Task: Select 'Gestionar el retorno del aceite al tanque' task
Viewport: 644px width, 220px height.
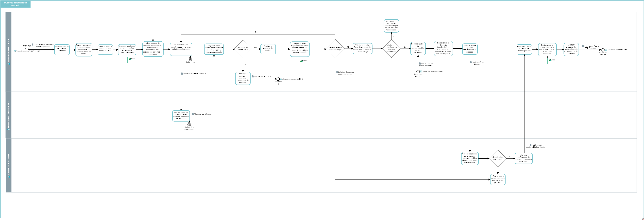Action: point(391,26)
